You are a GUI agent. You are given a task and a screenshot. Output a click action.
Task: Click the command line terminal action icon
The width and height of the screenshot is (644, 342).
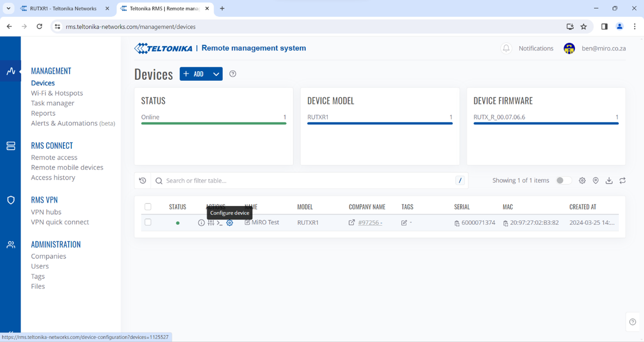[x=219, y=223]
